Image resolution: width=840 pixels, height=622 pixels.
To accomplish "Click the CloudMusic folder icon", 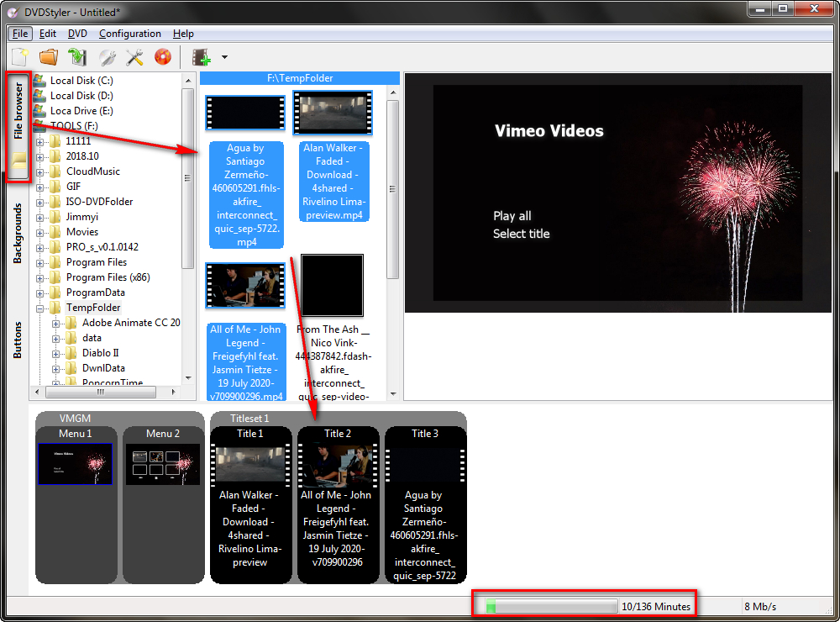I will click(x=55, y=171).
